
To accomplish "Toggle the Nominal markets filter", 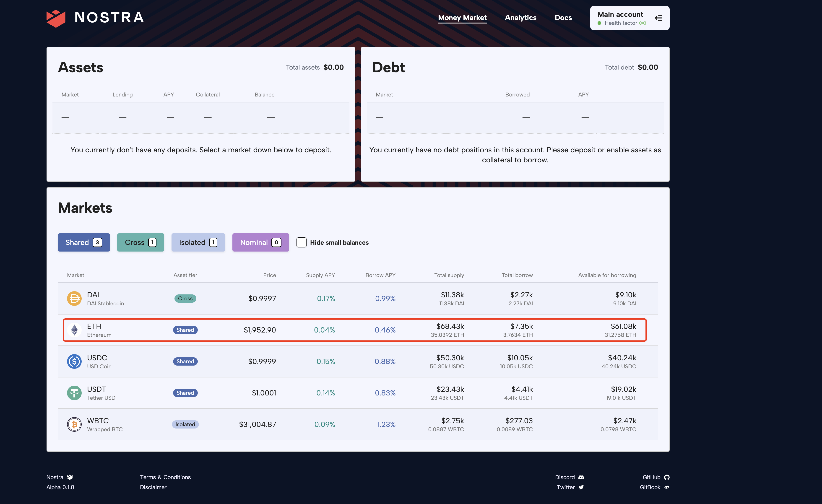I will tap(260, 242).
